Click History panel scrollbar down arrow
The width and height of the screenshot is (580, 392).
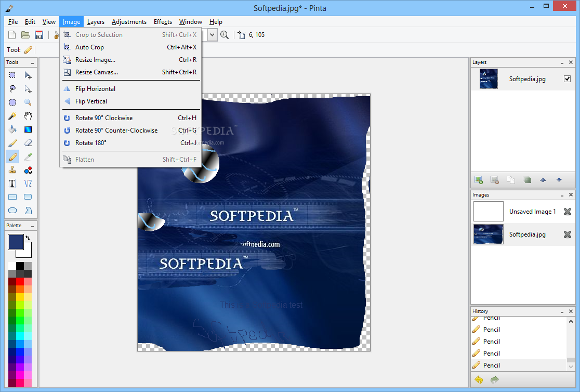tap(571, 367)
